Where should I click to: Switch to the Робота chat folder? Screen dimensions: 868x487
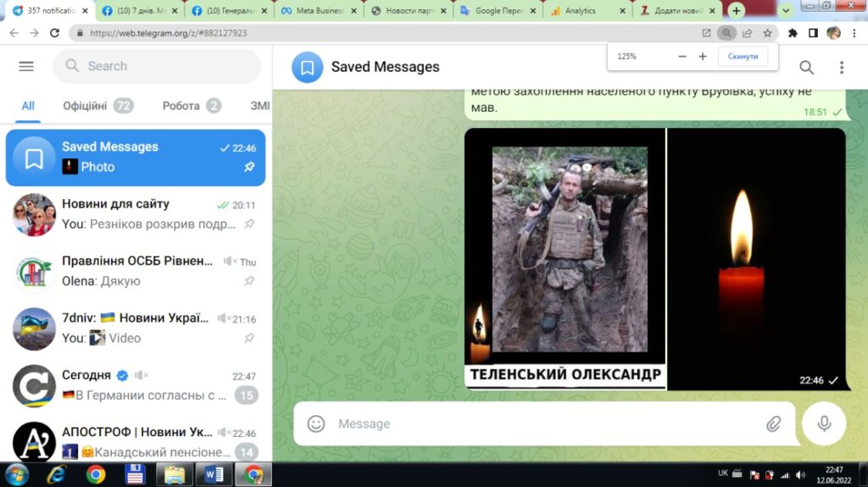click(181, 106)
